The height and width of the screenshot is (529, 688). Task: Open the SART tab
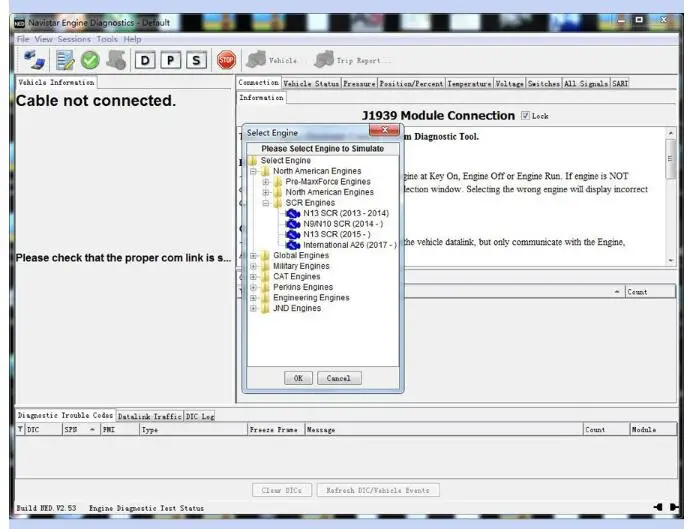620,83
